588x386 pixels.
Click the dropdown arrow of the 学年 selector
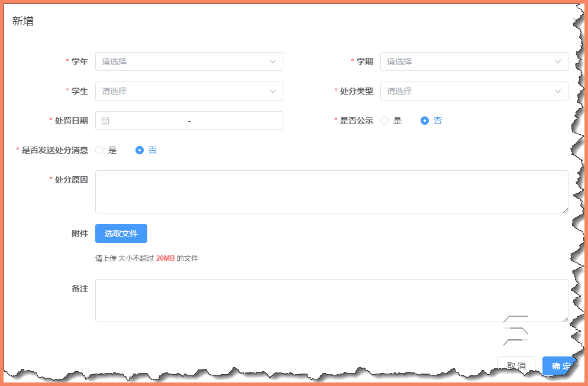(x=273, y=61)
